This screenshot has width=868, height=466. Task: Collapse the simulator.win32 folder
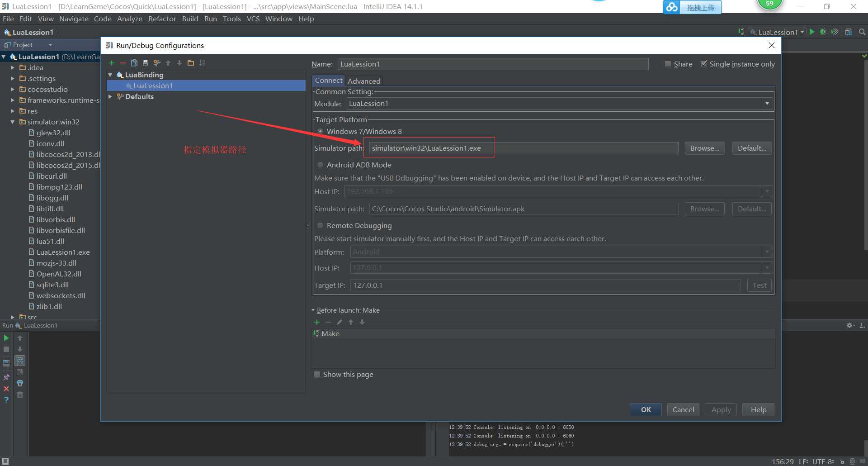pyautogui.click(x=13, y=122)
